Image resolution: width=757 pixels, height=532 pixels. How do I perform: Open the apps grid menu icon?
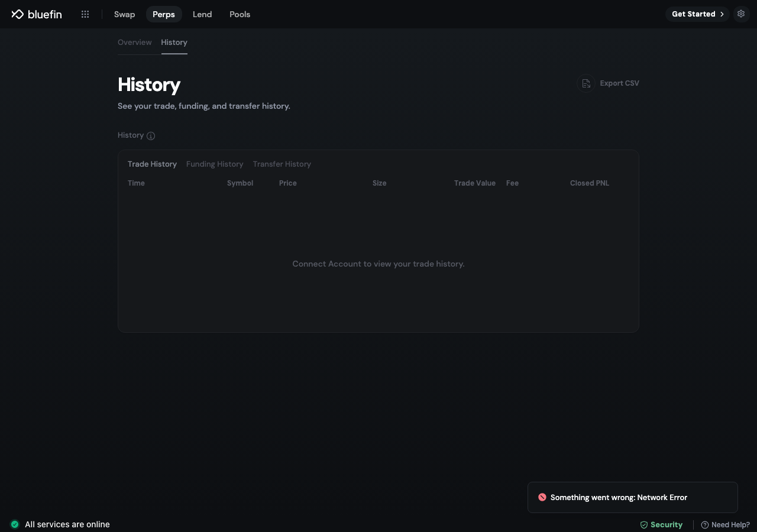[85, 14]
